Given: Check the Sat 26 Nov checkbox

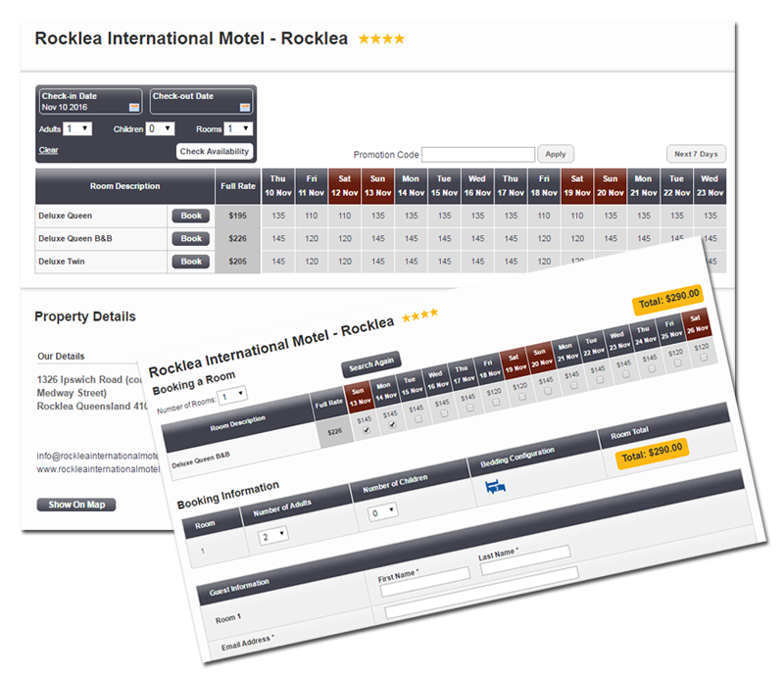Looking at the screenshot, I should 704,358.
